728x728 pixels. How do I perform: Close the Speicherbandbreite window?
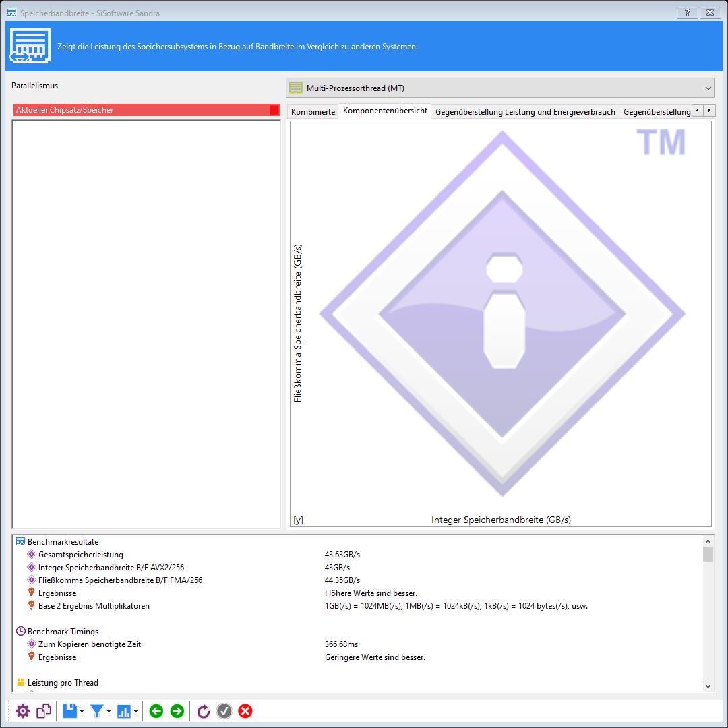pyautogui.click(x=710, y=13)
